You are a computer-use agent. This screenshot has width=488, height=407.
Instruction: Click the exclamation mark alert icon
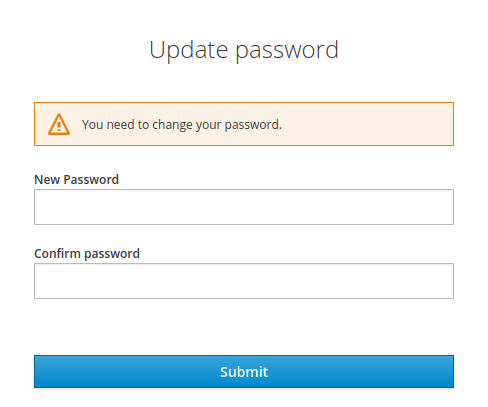click(59, 124)
